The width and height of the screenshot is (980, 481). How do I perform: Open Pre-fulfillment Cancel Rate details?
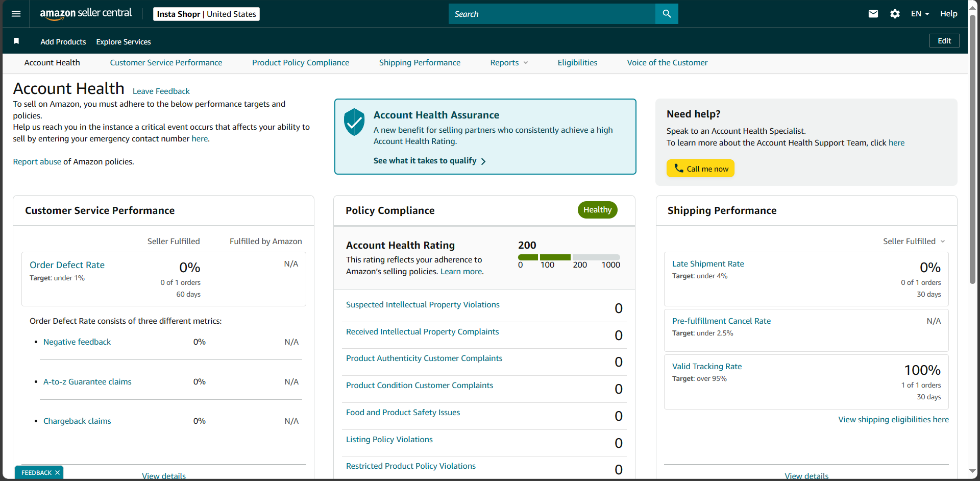click(x=721, y=321)
